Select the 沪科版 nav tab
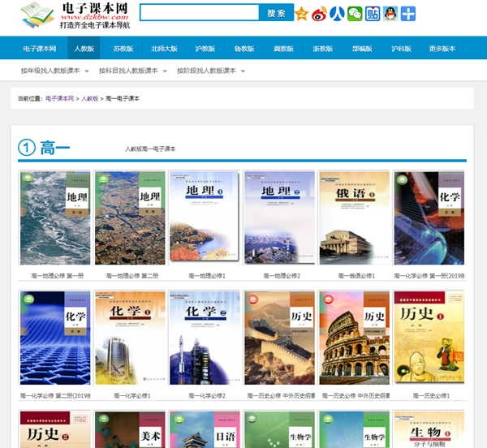The height and width of the screenshot is (448, 487). (401, 49)
